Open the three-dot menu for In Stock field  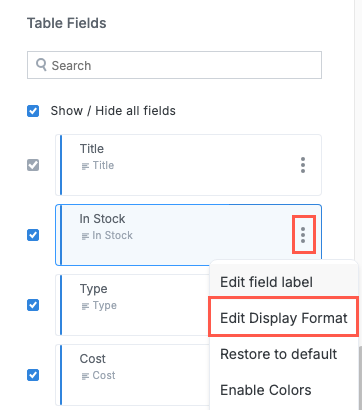(303, 235)
